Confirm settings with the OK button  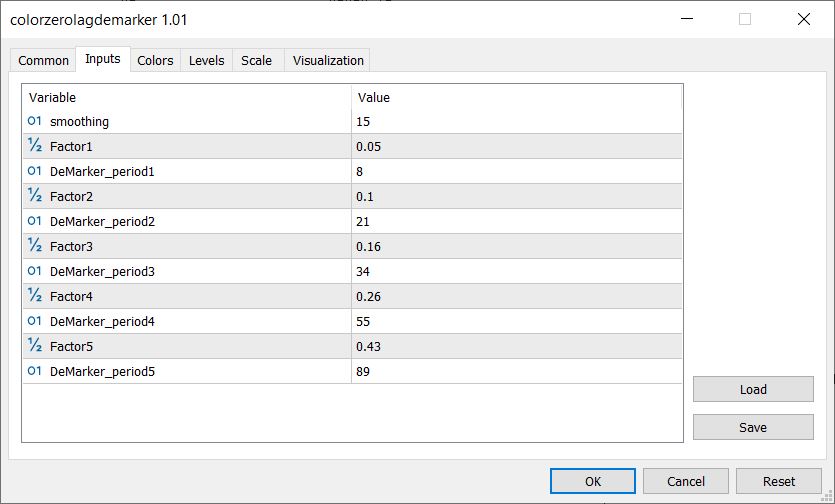pos(592,481)
